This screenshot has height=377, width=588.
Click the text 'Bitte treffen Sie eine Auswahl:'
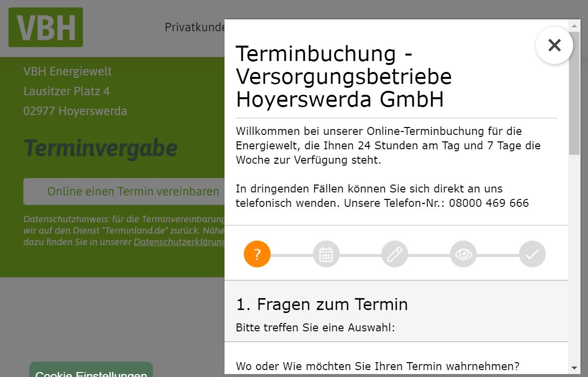(x=315, y=327)
